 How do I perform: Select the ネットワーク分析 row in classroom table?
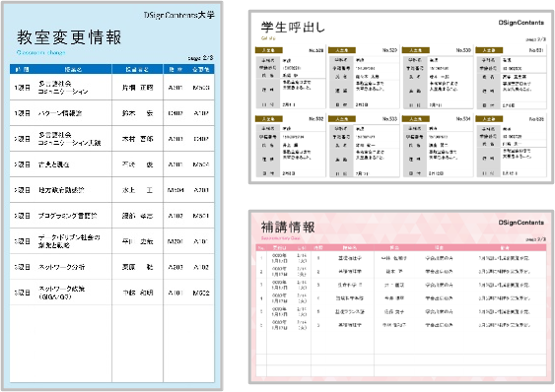coord(111,267)
